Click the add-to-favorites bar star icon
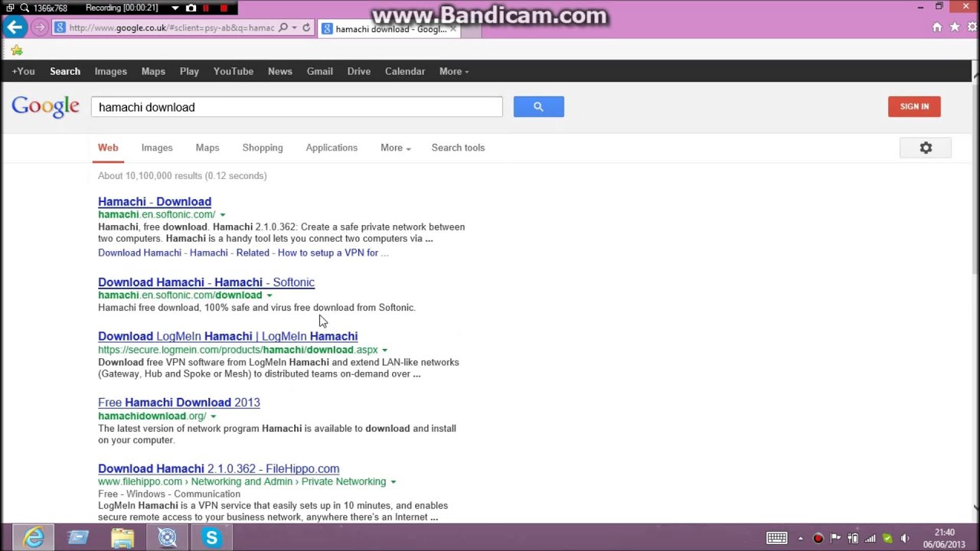This screenshot has width=980, height=551. pos(17,51)
